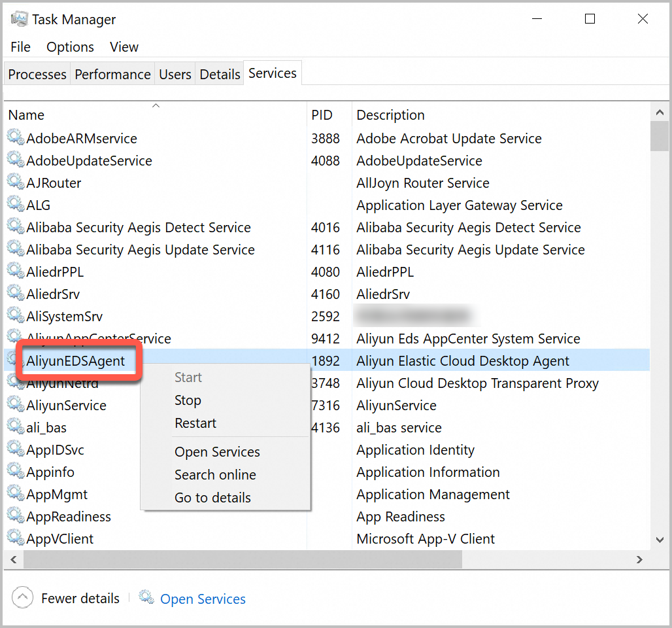Screen dimensions: 672x628
Task: Choose Restart in the context menu
Action: (225, 423)
